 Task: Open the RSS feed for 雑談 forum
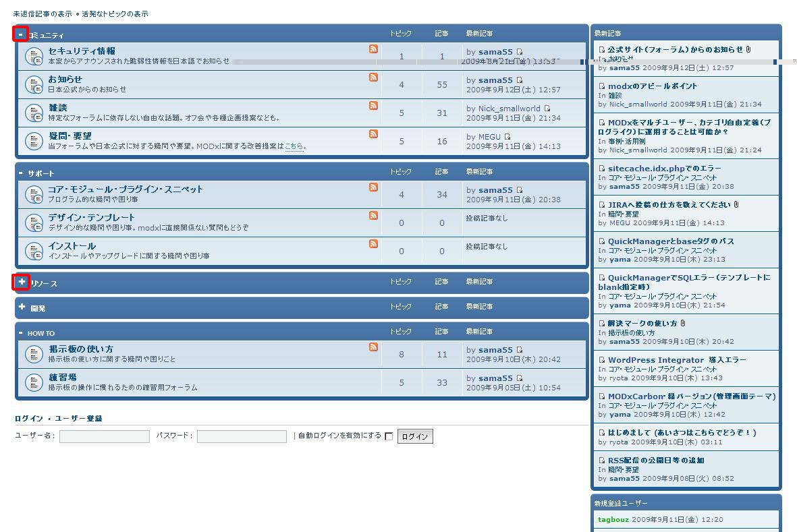coord(373,106)
